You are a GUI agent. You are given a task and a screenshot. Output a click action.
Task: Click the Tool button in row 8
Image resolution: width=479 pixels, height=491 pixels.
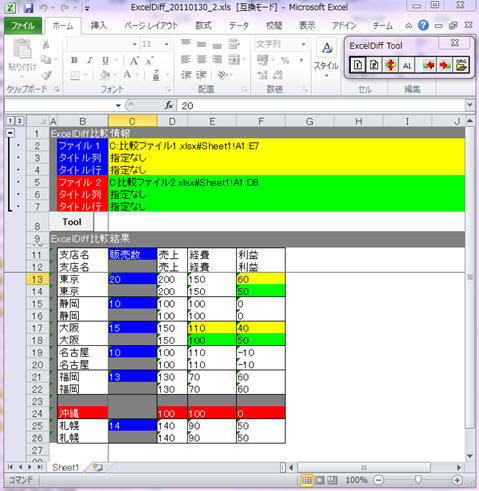72,222
